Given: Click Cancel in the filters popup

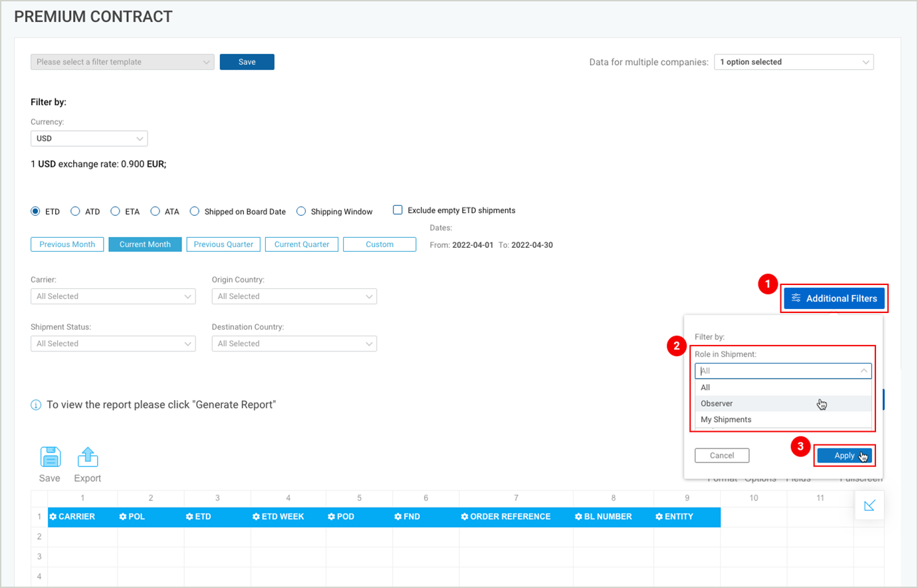Looking at the screenshot, I should tap(722, 455).
